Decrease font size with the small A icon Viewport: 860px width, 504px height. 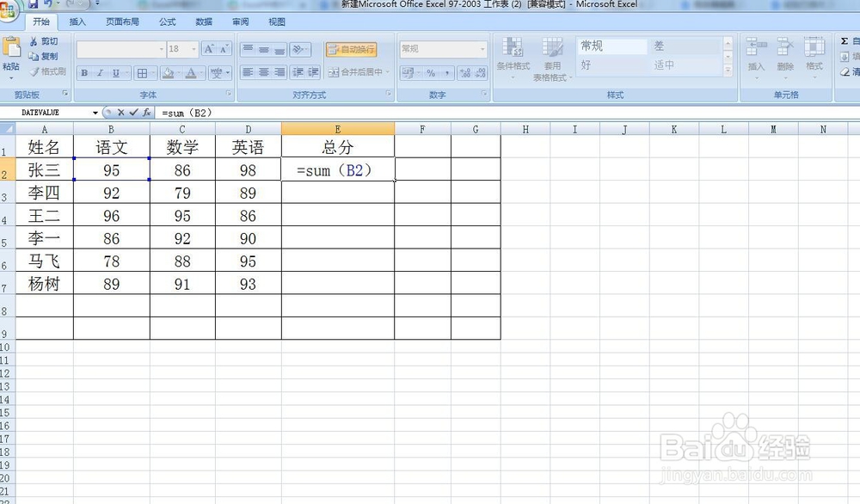224,49
